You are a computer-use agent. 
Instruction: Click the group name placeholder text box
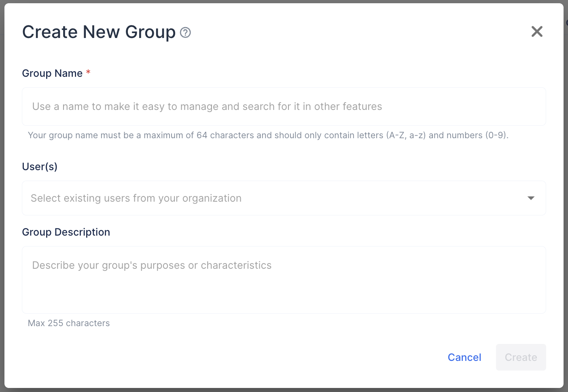283,106
